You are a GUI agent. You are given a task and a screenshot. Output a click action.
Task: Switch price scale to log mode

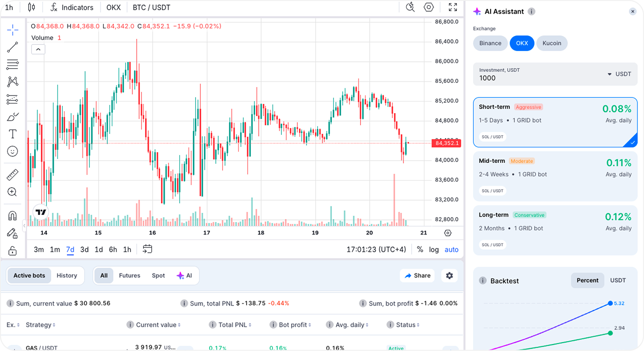coord(433,249)
